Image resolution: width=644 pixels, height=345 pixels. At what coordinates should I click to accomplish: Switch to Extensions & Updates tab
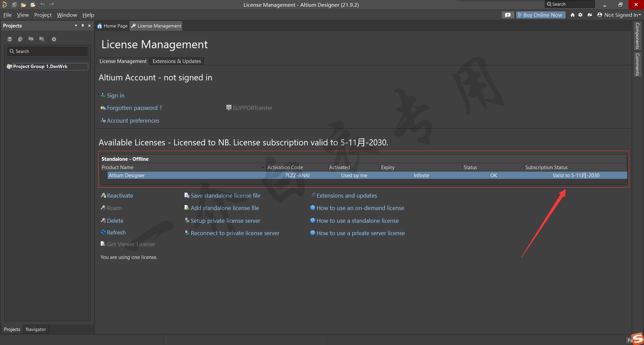[x=177, y=61]
